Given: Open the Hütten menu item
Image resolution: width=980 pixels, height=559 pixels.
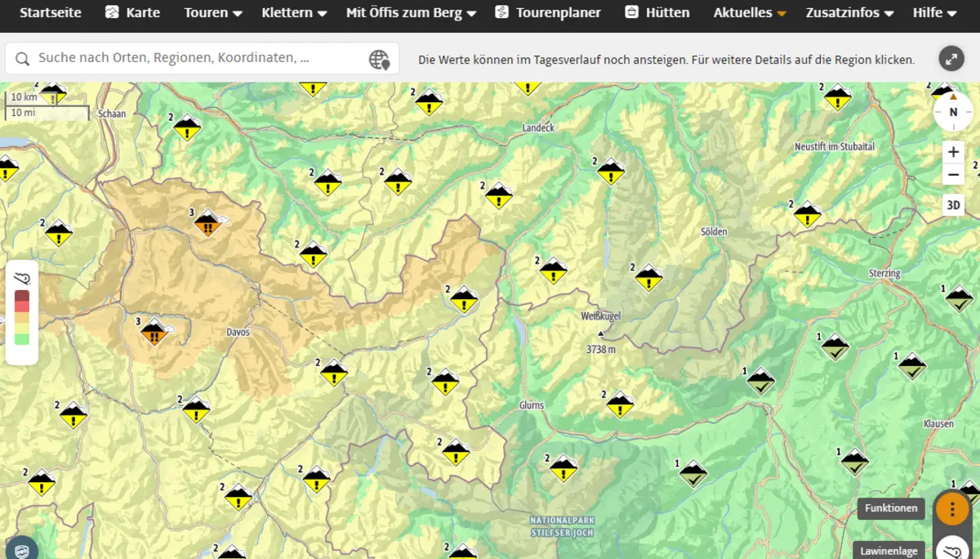Looking at the screenshot, I should pos(657,13).
